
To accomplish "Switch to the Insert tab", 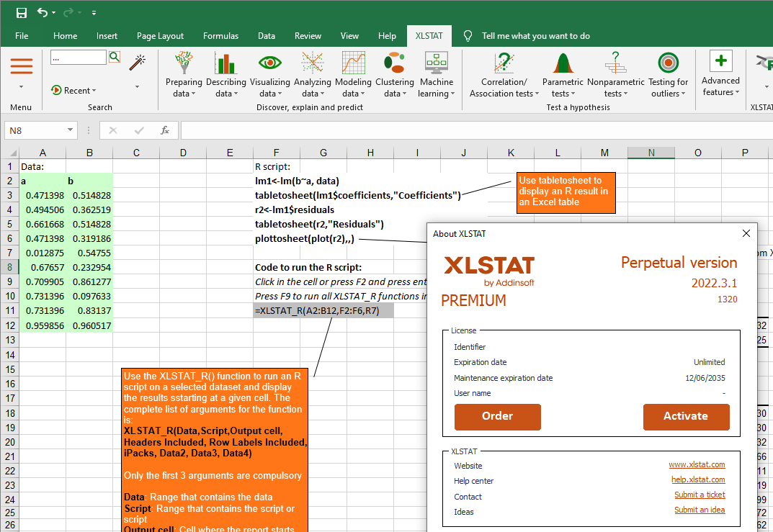I will [x=107, y=36].
